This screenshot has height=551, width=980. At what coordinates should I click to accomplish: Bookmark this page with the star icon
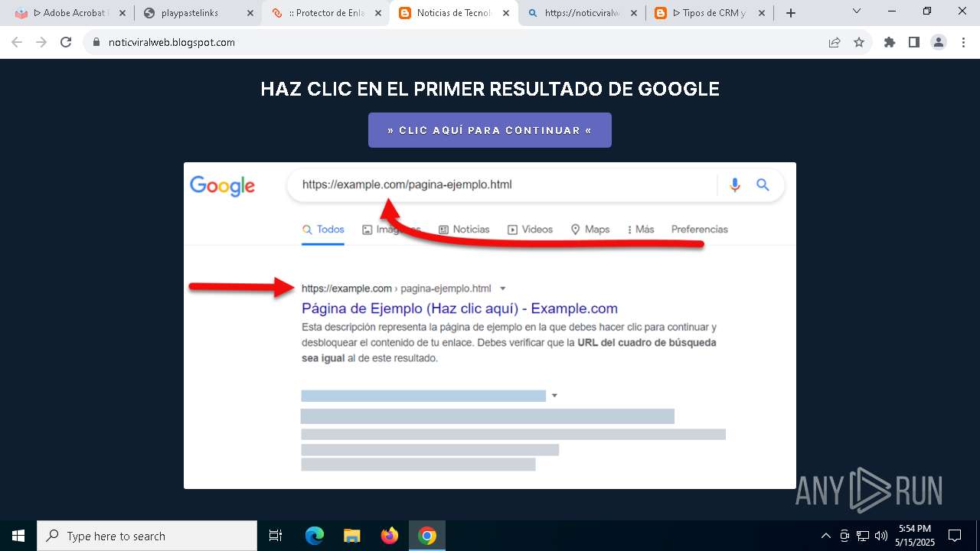[x=859, y=43]
